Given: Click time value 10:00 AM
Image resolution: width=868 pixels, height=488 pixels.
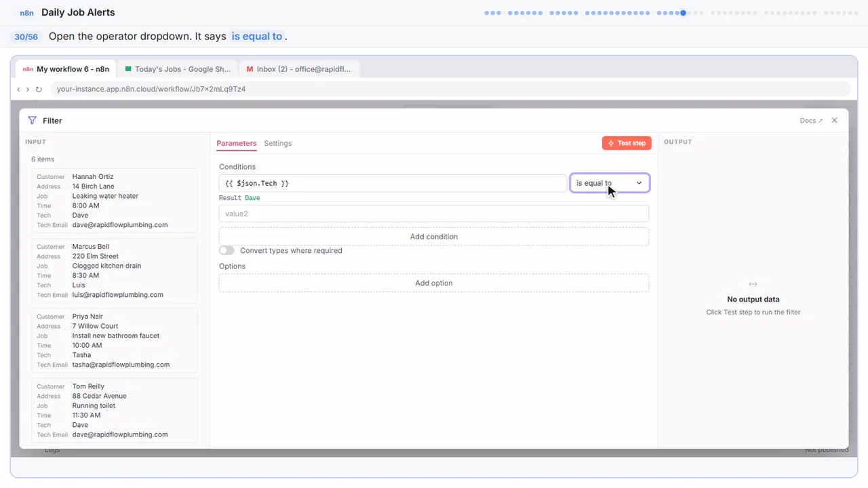Looking at the screenshot, I should (x=87, y=346).
